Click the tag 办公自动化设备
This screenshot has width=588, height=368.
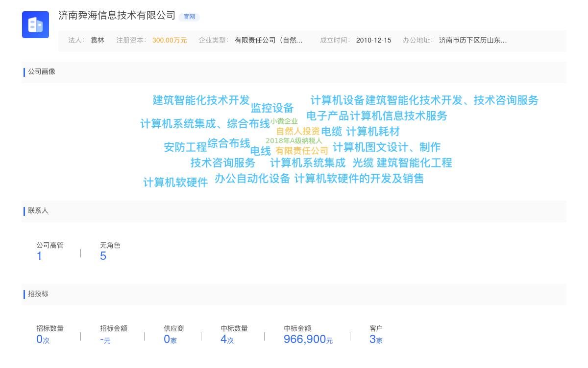[x=252, y=179]
